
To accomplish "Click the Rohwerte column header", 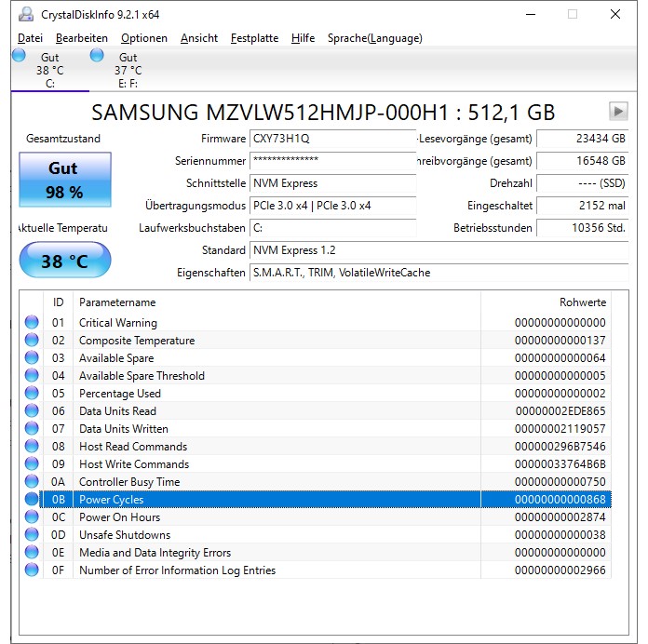I will click(x=546, y=302).
